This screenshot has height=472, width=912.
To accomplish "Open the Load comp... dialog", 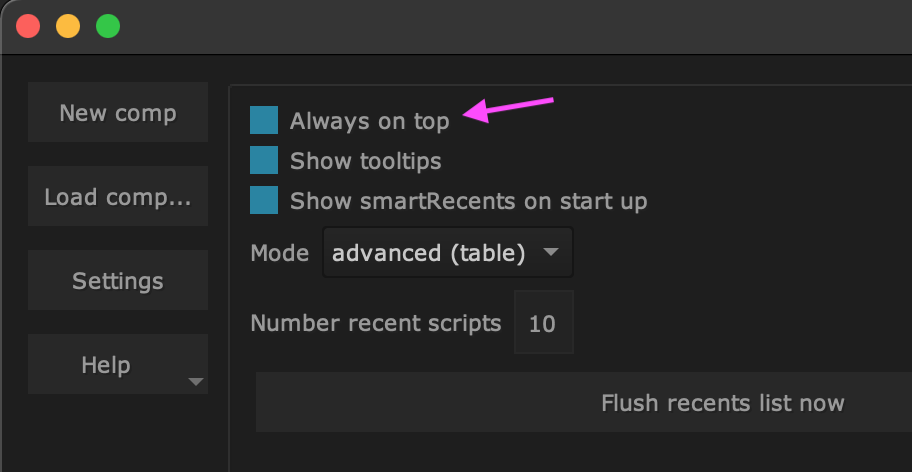I will coord(118,197).
